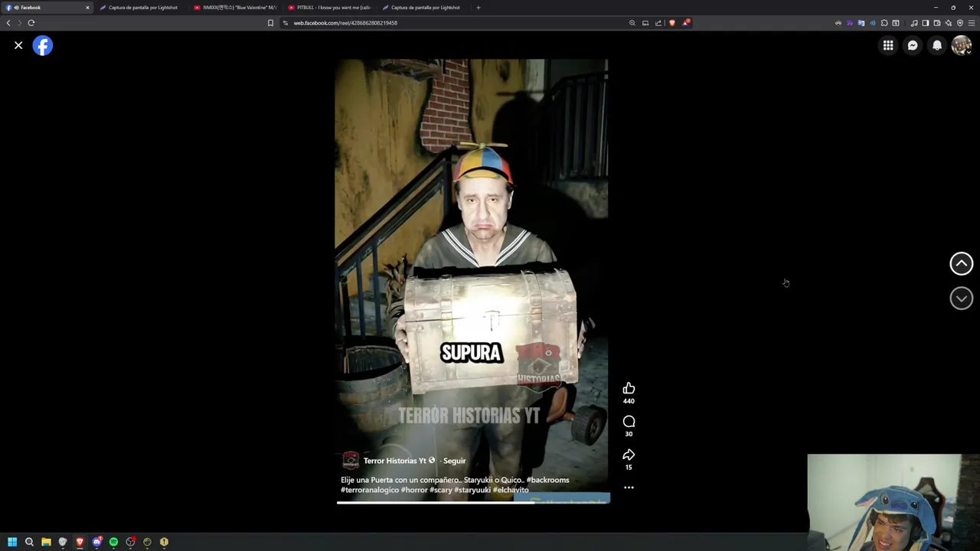This screenshot has height=551, width=980.
Task: Share this page from address bar
Action: click(x=658, y=23)
